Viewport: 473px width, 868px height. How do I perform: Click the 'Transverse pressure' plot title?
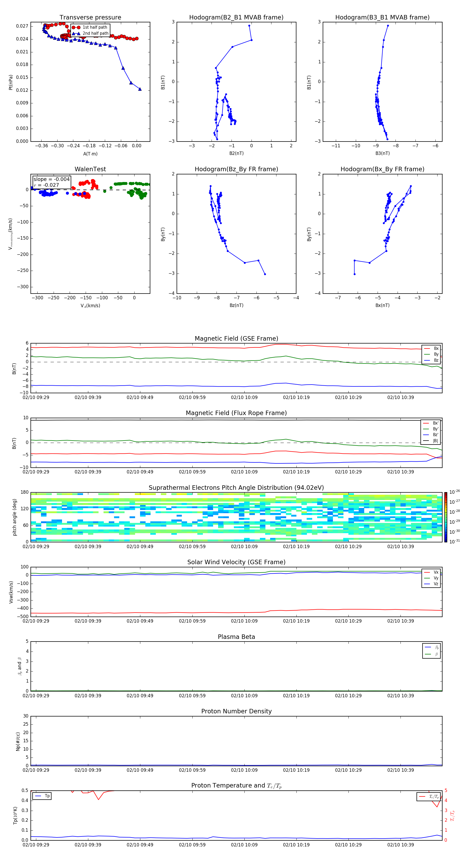click(x=90, y=18)
